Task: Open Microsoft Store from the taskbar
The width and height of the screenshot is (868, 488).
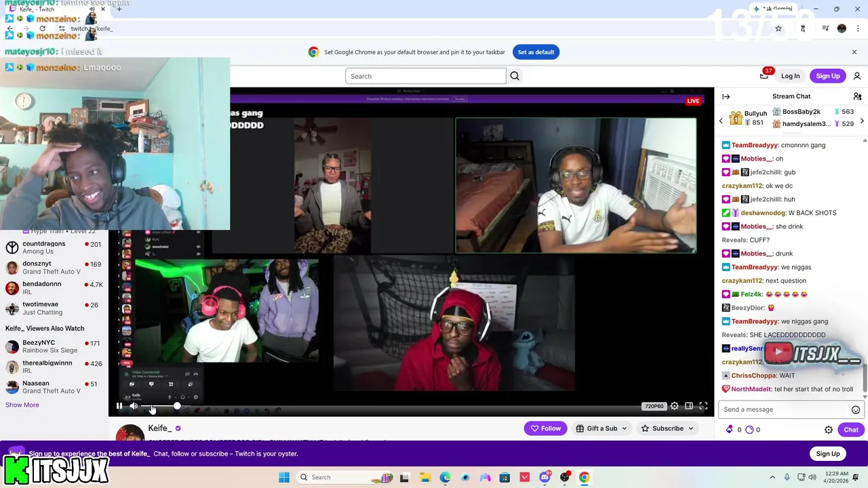Action: click(x=505, y=477)
